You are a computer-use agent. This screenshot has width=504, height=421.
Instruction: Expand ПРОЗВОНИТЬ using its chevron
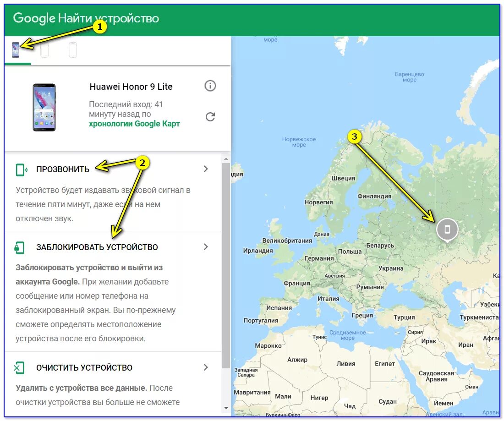point(206,169)
